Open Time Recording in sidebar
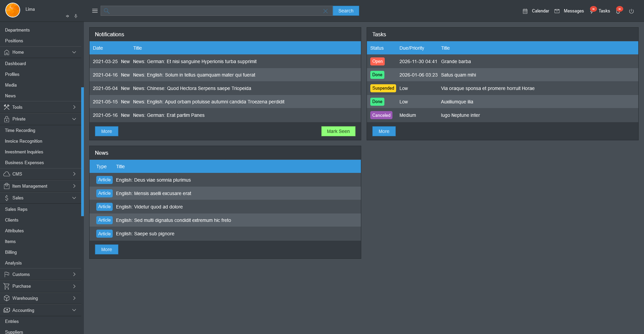 click(x=20, y=130)
